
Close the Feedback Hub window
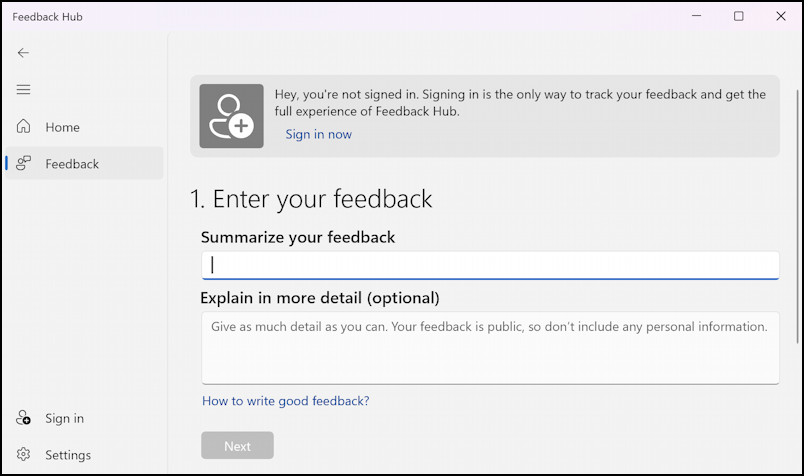[780, 16]
